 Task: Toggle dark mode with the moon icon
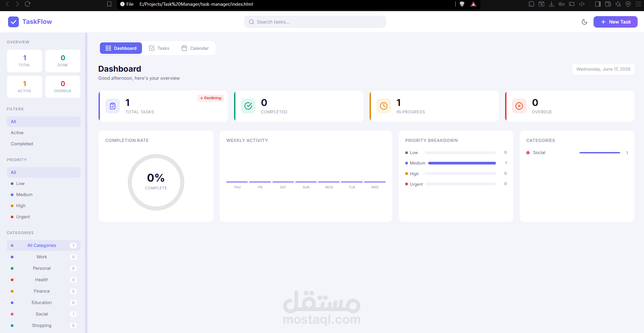pos(584,22)
